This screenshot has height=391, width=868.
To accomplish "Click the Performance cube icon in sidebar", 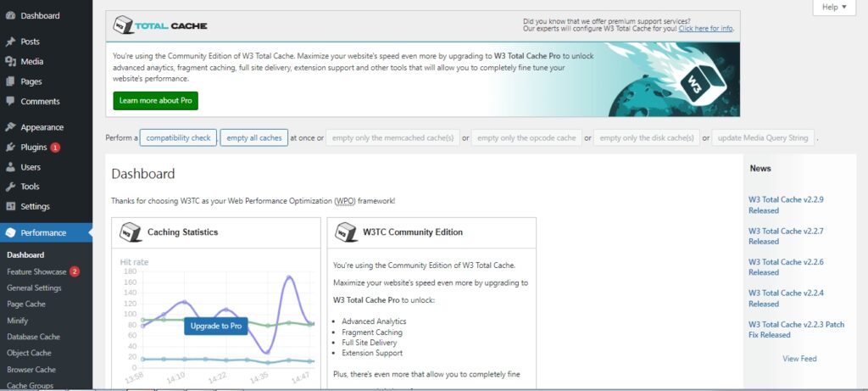I will point(10,232).
